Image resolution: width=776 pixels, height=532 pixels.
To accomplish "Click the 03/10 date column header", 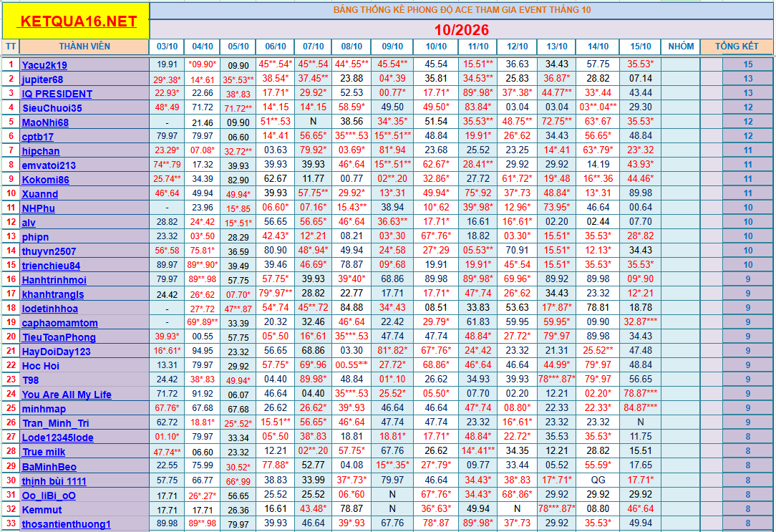I will [x=167, y=47].
